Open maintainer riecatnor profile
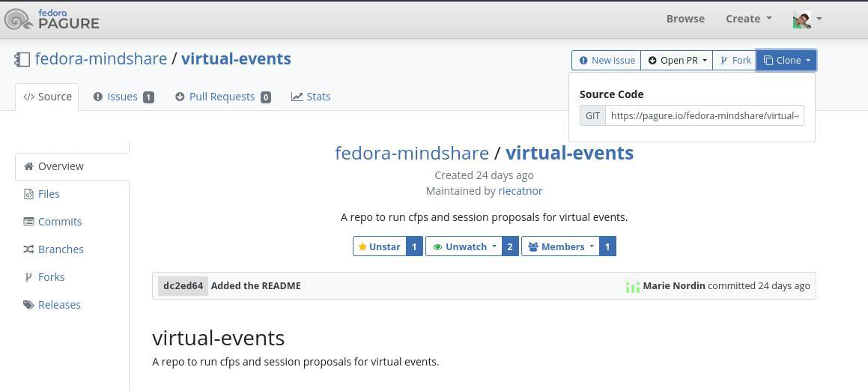Viewport: 868px width, 391px height. click(x=521, y=191)
